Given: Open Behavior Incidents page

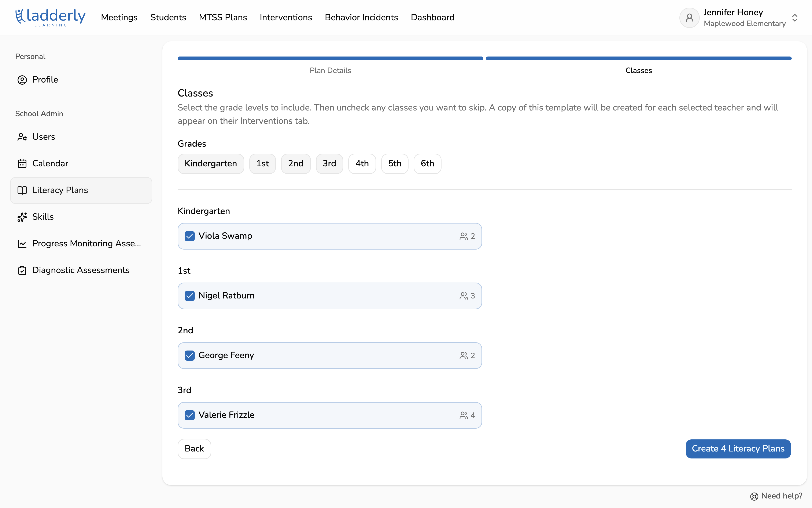Looking at the screenshot, I should pos(361,18).
